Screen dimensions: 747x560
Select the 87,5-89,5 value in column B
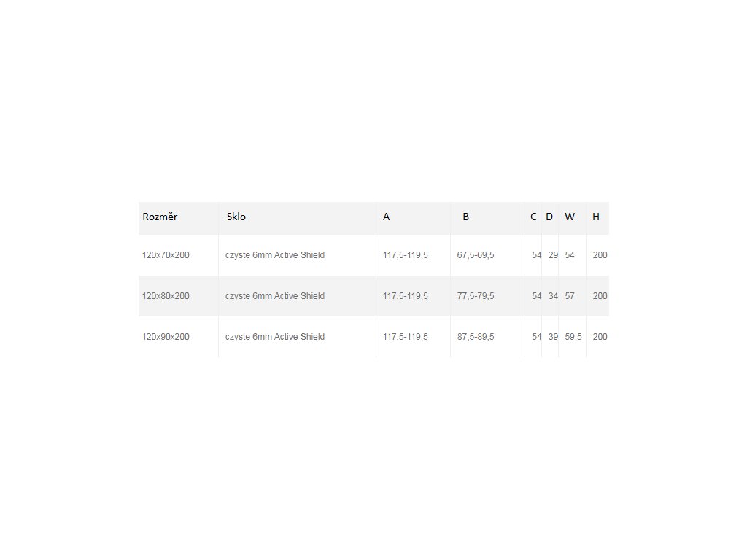pyautogui.click(x=476, y=337)
